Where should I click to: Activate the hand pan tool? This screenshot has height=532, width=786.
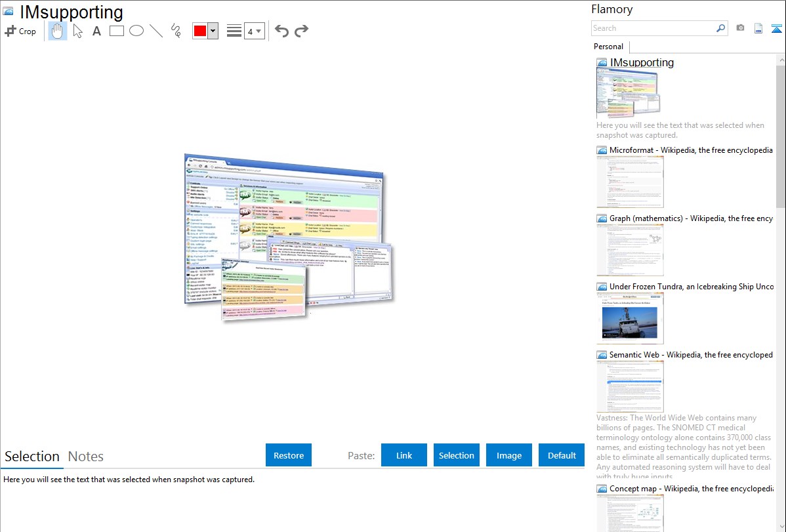[x=57, y=31]
